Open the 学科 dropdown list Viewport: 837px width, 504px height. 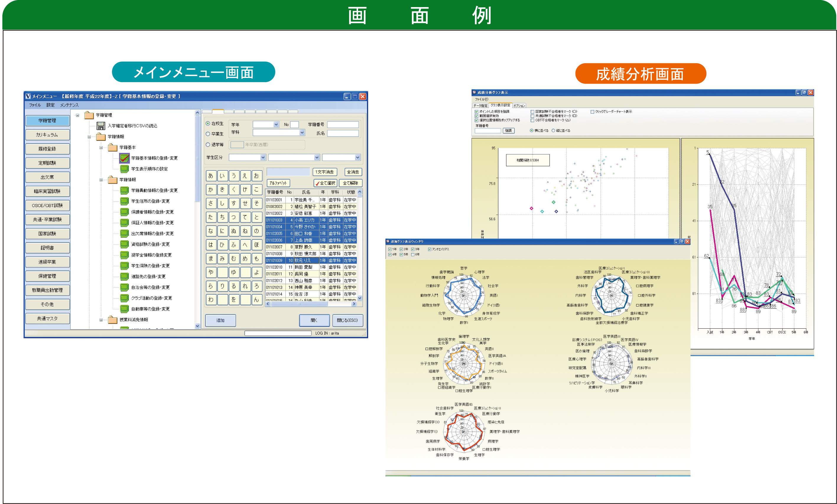tap(302, 133)
